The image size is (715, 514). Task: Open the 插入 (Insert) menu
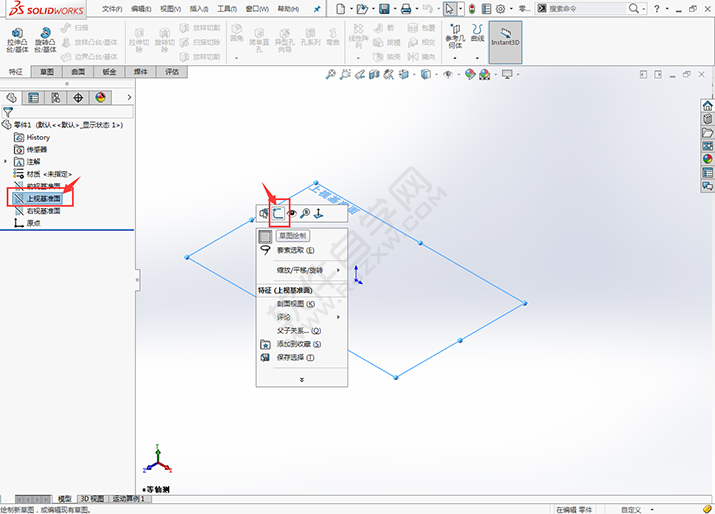click(199, 8)
